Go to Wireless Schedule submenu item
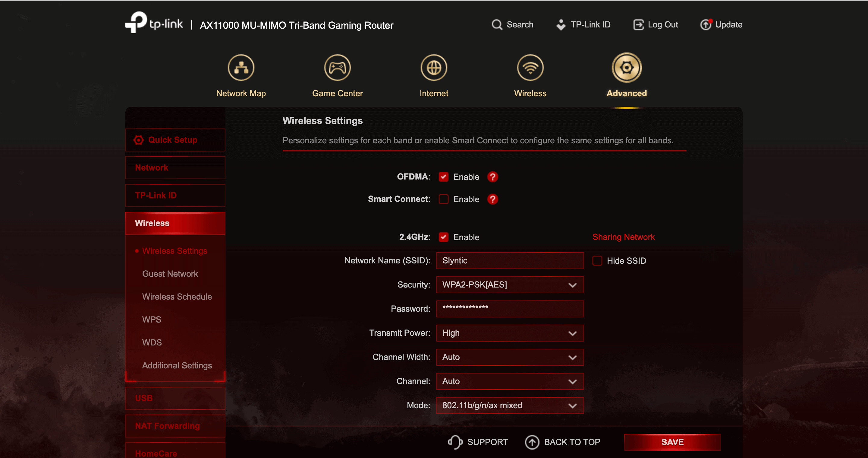Screen dimensions: 868x458 (177, 297)
